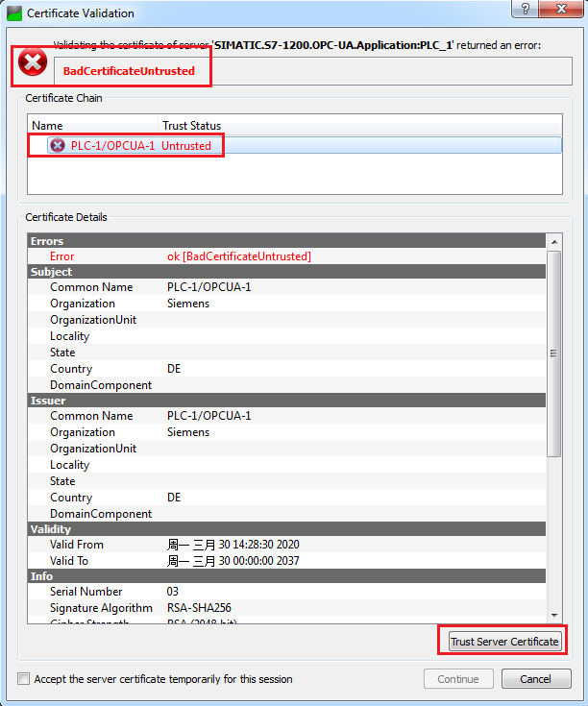Viewport: 588px width, 706px height.
Task: Click the Certificate Details scrollbar thumb
Action: point(553,351)
